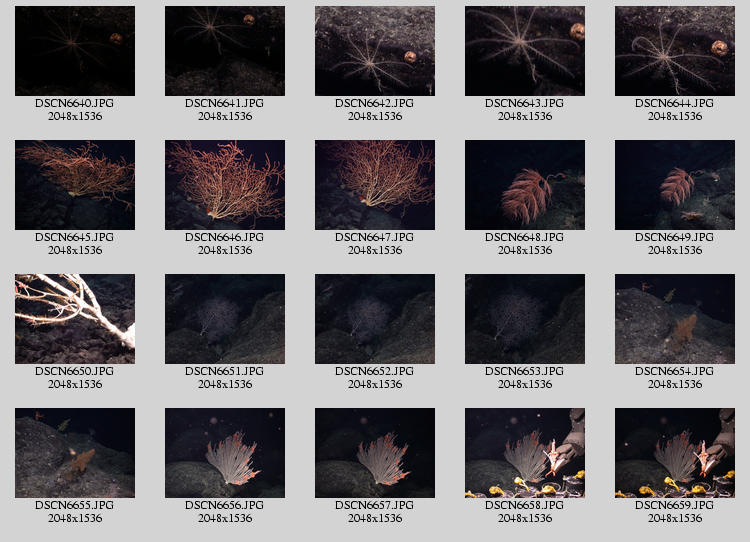Open the DSCN6643.JPG thumbnail

(525, 51)
